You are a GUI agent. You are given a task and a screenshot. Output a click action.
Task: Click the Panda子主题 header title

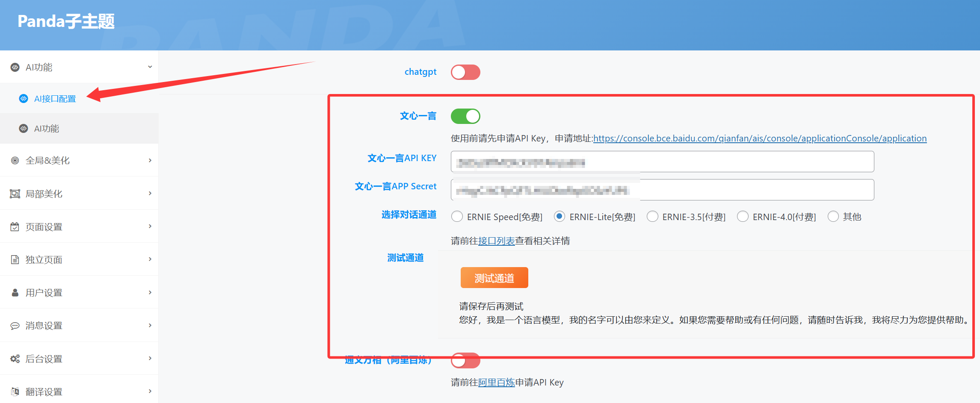click(x=66, y=21)
